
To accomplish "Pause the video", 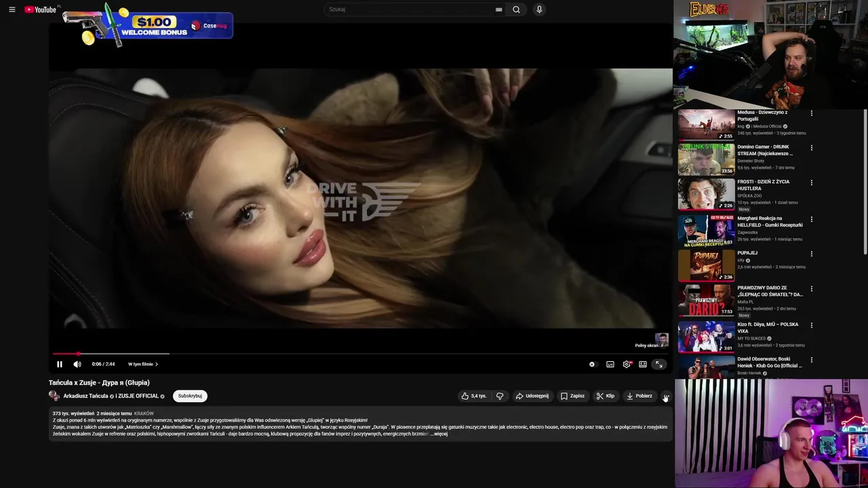I will (x=60, y=364).
